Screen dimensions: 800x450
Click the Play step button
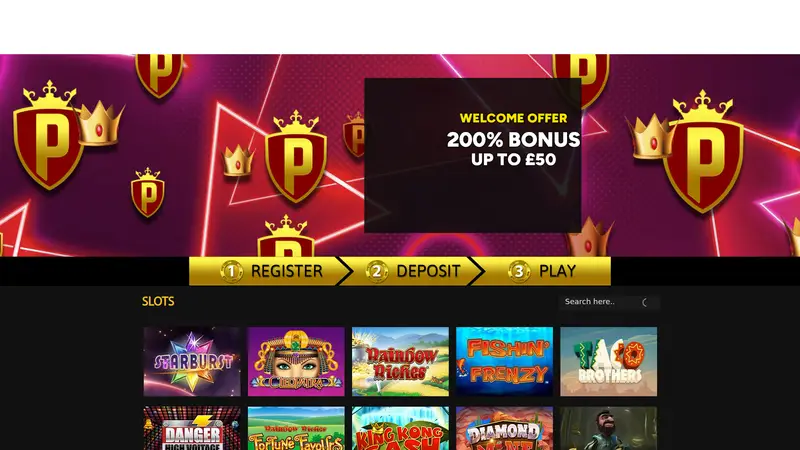pos(543,271)
